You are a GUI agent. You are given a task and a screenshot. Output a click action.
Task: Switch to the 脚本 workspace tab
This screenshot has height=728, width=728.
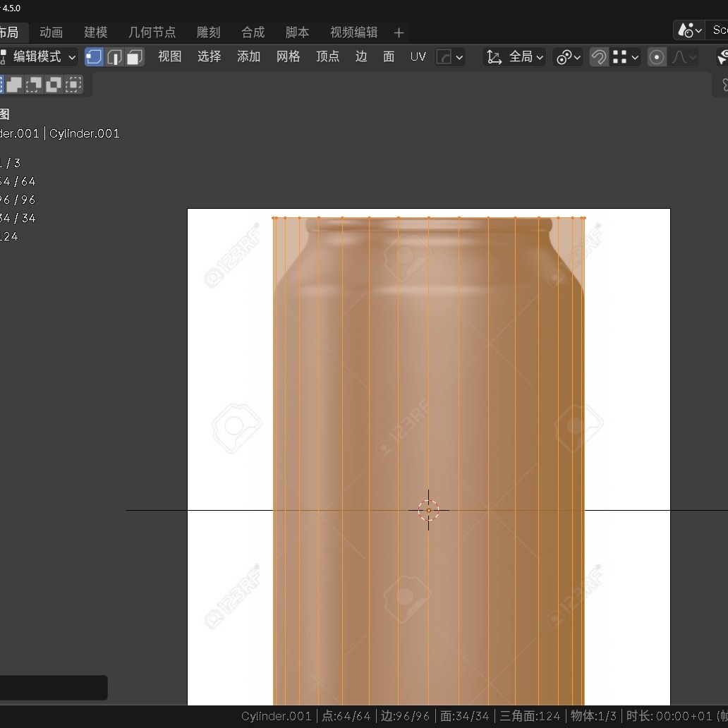(x=297, y=32)
